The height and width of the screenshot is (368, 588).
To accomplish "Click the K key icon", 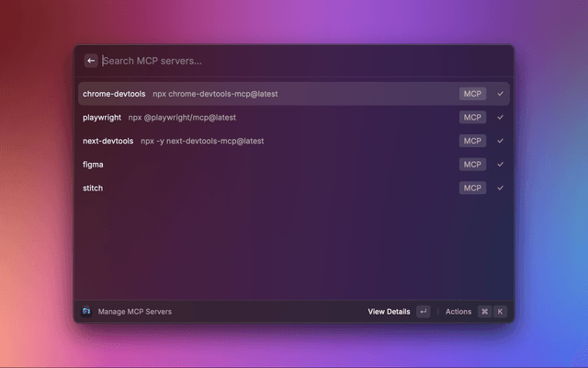I will 501,312.
